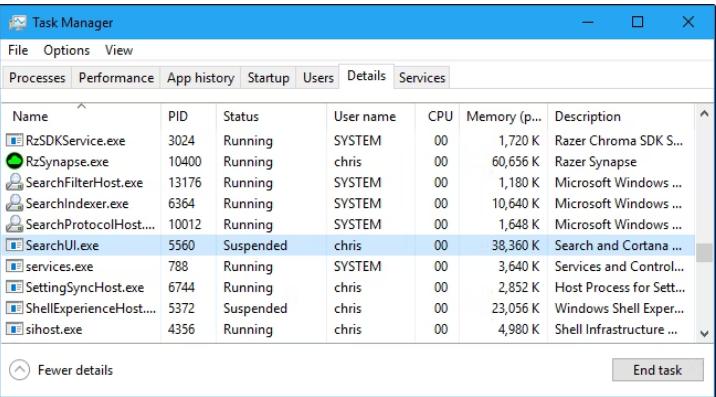Select the RzSynapse.exe process name

point(67,162)
